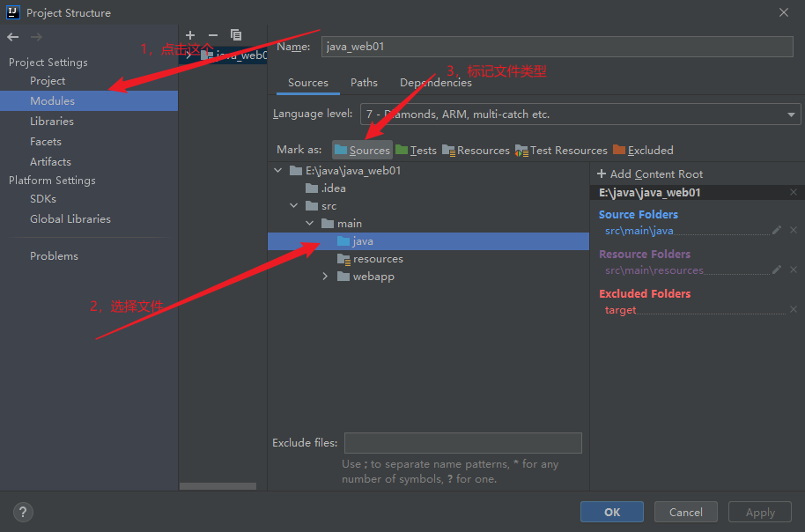Mark folder as Excluded

[x=643, y=150]
